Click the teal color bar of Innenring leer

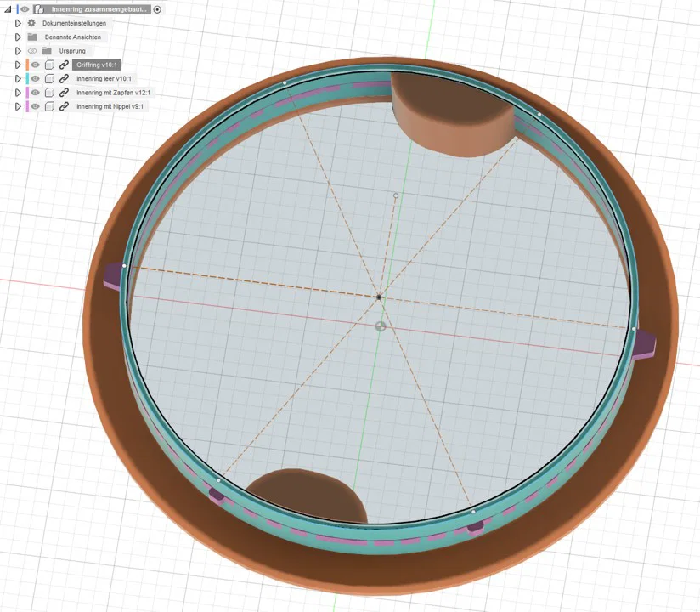[27, 78]
